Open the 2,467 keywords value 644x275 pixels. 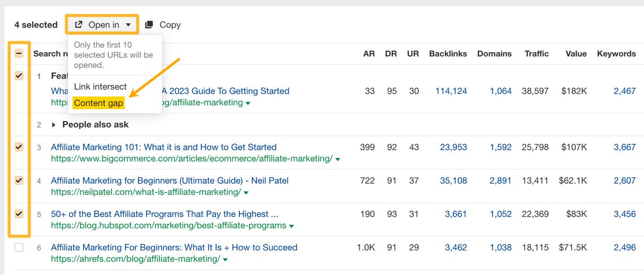click(625, 91)
